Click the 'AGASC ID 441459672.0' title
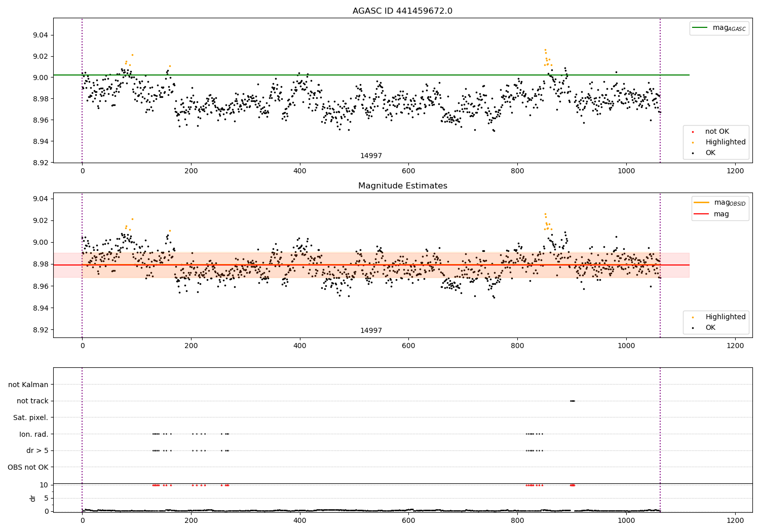Viewport: 760px width, 532px height. tap(403, 11)
